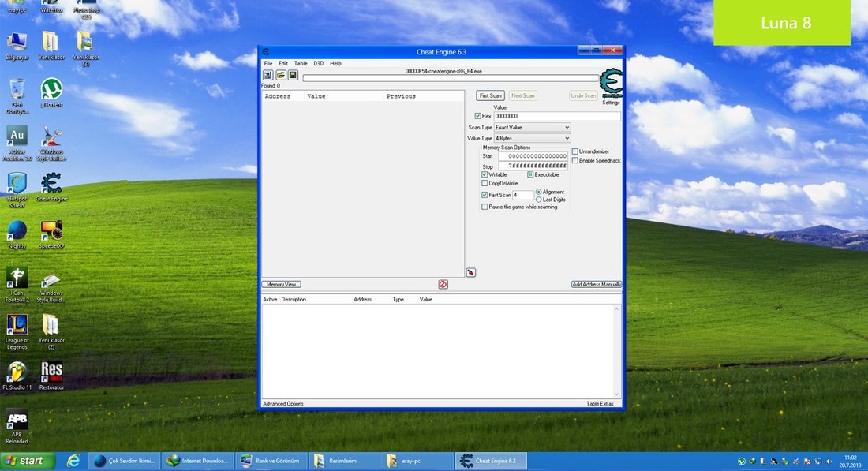Toggle the Writable checkbox
The image size is (868, 471).
(x=485, y=175)
